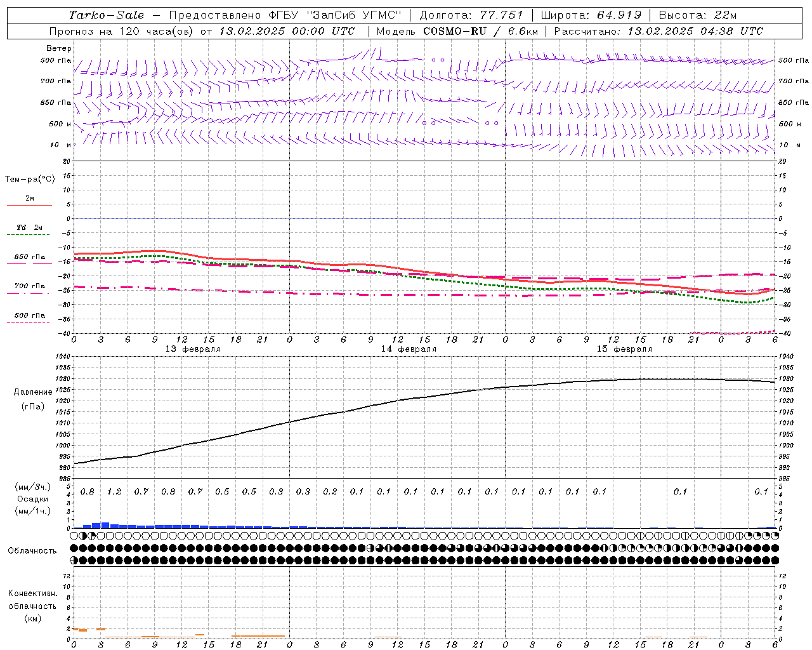Viewport: 812px width, 650px height.
Task: Click the "Td 2м" dew point legend entry
Action: pos(29,227)
